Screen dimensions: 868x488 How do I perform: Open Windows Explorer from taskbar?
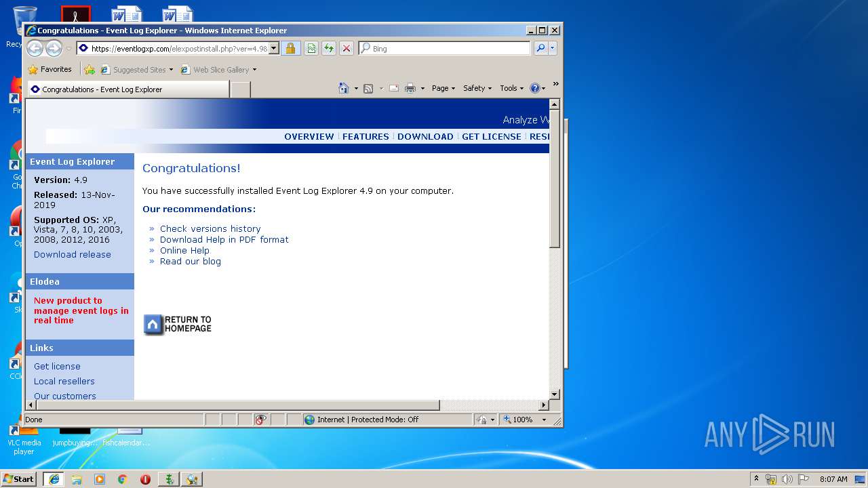pos(77,479)
